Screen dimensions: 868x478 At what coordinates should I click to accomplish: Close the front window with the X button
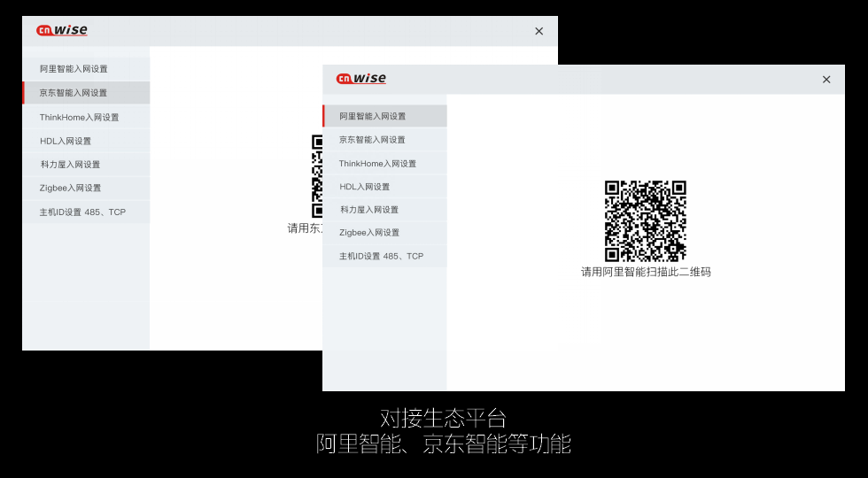[826, 80]
